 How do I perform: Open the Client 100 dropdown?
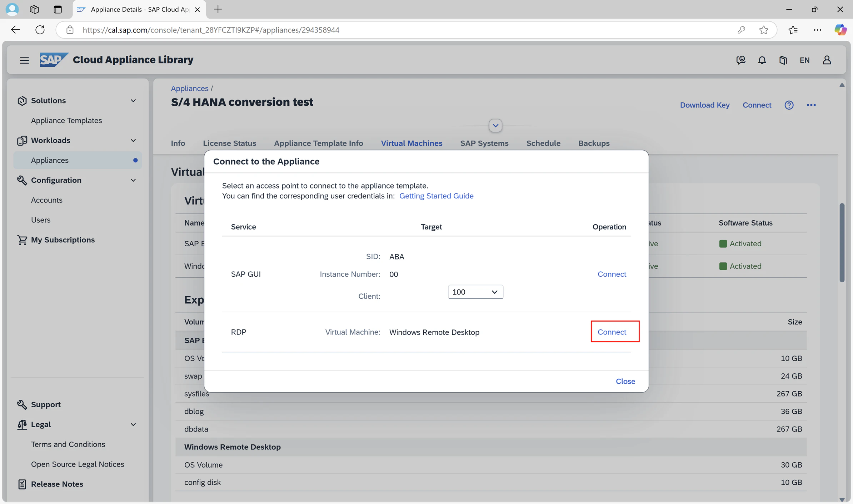[x=475, y=292]
